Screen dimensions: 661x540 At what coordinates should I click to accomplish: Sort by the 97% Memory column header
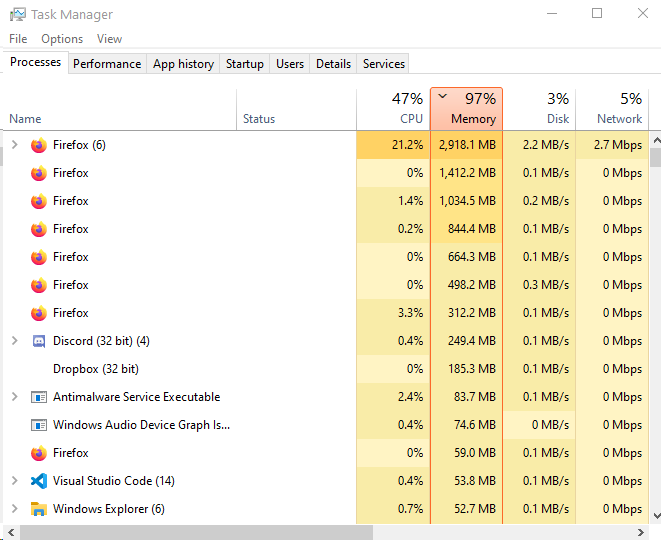point(466,109)
